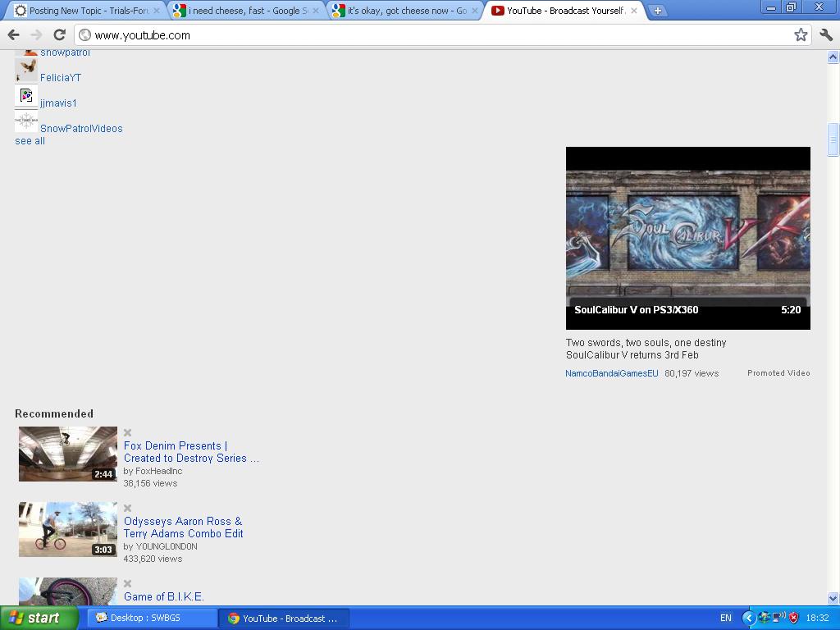
Task: Switch to the Posting New Topic tab
Action: coord(87,11)
